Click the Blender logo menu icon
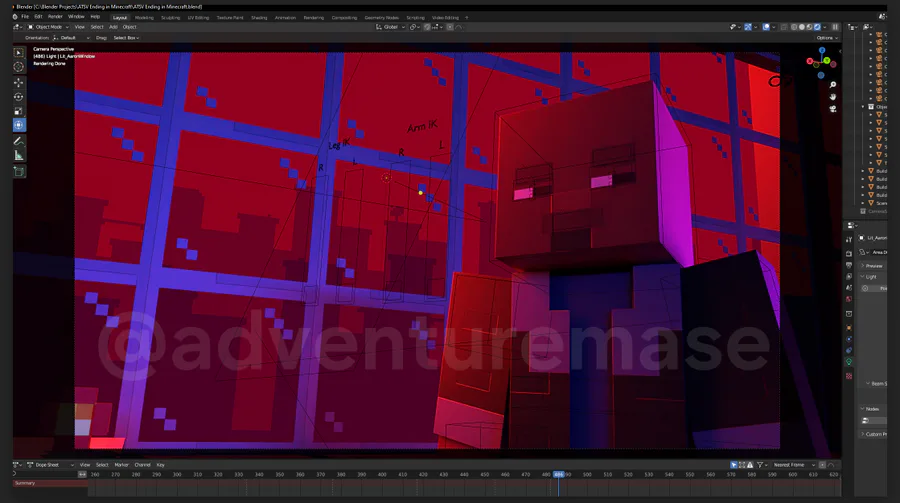This screenshot has height=503, width=900. click(15, 17)
